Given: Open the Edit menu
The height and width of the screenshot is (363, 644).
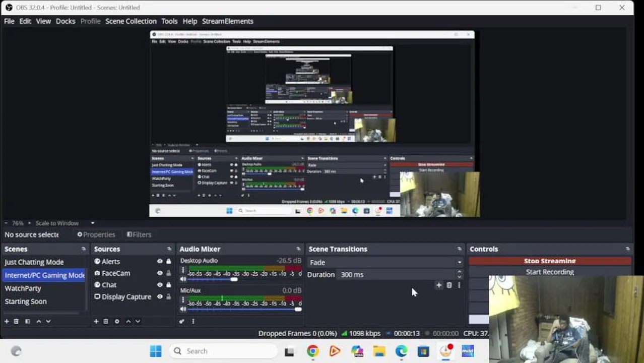Looking at the screenshot, I should click(x=25, y=21).
